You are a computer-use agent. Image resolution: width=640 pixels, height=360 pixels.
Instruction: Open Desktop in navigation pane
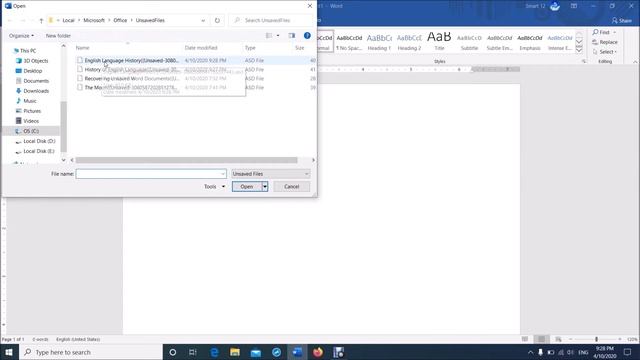tap(33, 71)
